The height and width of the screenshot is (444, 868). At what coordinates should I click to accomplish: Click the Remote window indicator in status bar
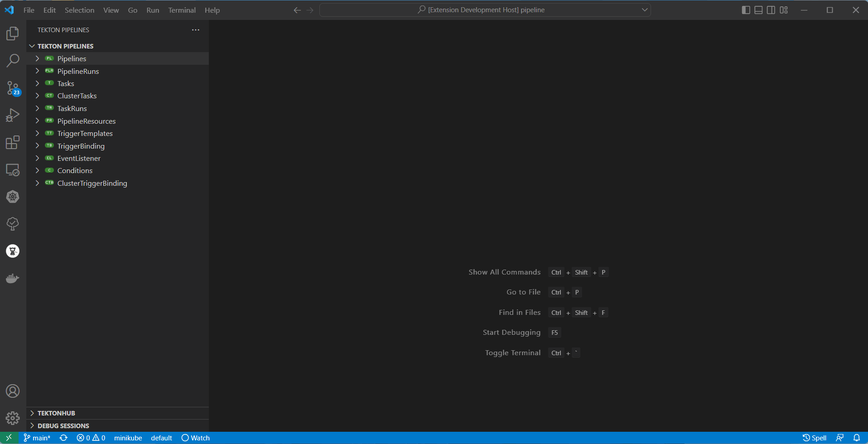(x=9, y=438)
